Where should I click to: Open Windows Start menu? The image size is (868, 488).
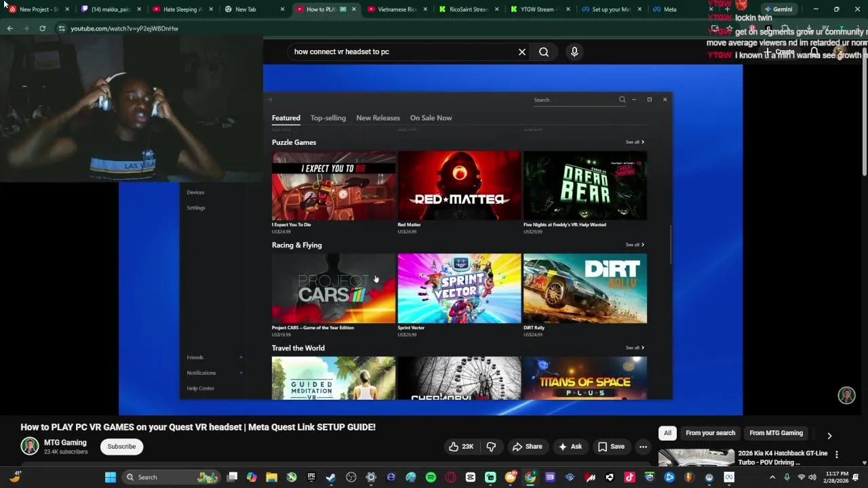point(110,477)
